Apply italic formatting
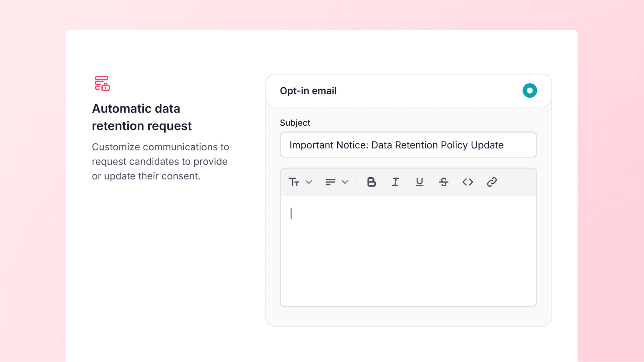Viewport: 644px width, 362px height. click(395, 182)
